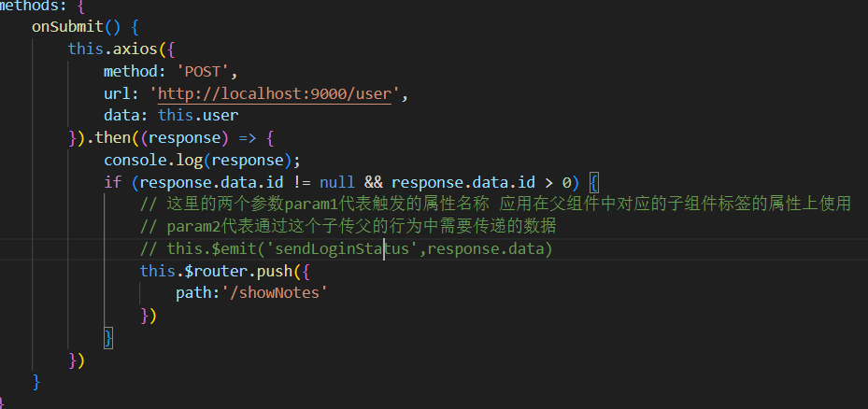Click 'this.user' in the data line
This screenshot has height=409, width=868.
click(x=198, y=116)
